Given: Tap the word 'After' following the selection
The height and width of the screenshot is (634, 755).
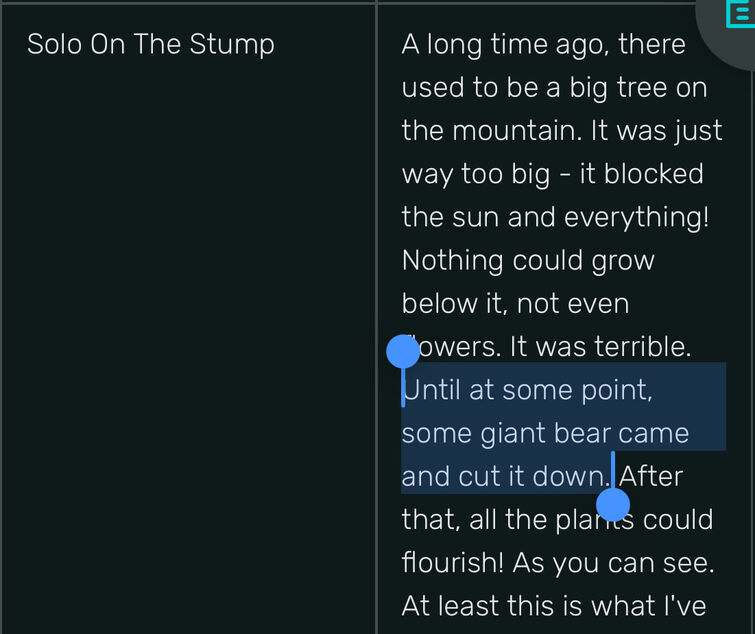Looking at the screenshot, I should pyautogui.click(x=651, y=476).
